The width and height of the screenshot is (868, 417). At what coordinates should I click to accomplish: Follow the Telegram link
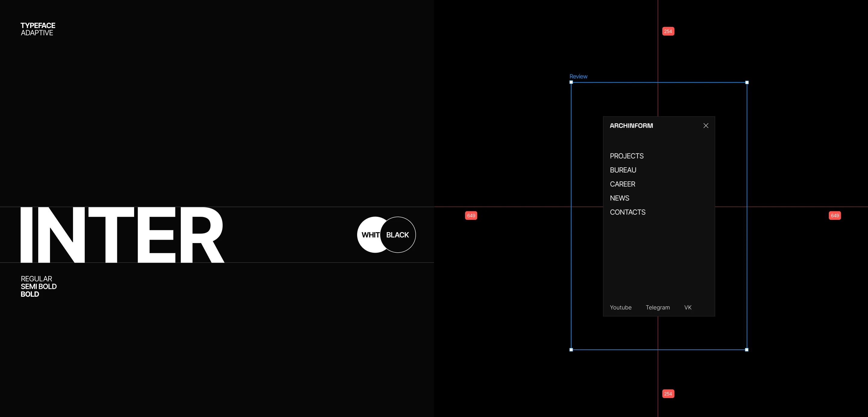coord(657,308)
